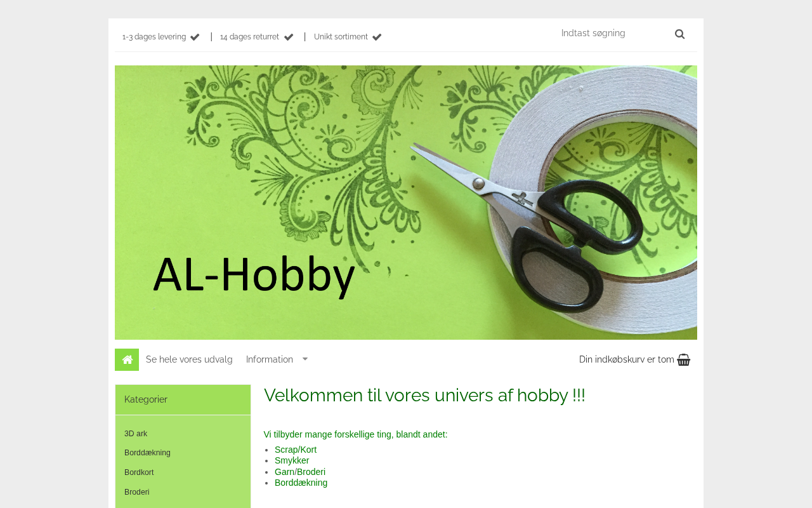Select the Bordkort category
The image size is (812, 508).
139,472
